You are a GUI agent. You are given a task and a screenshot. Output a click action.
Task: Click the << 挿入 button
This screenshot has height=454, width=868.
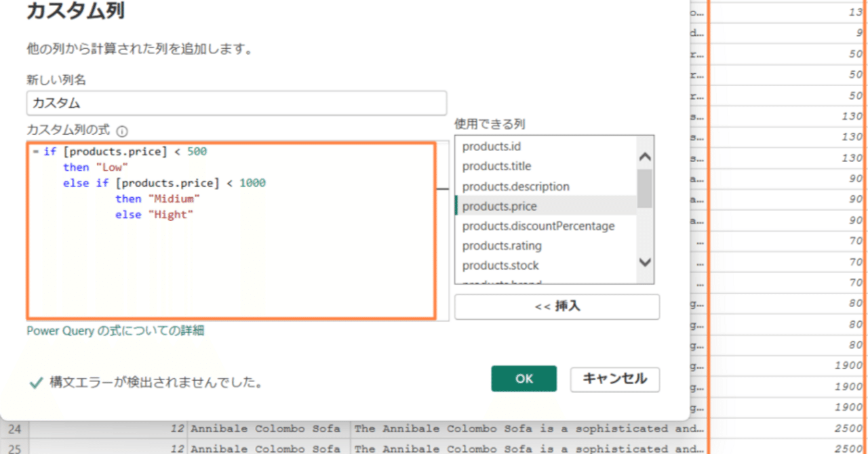point(556,306)
